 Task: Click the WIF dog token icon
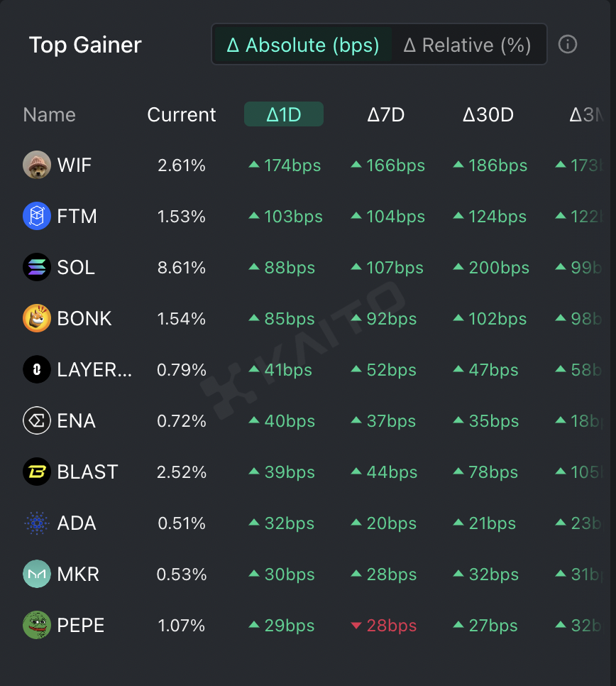(x=37, y=165)
